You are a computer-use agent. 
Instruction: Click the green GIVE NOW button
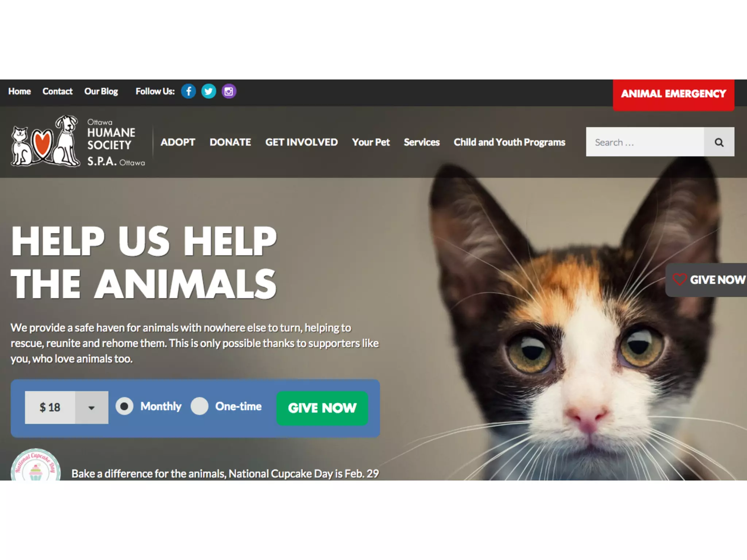pos(322,408)
